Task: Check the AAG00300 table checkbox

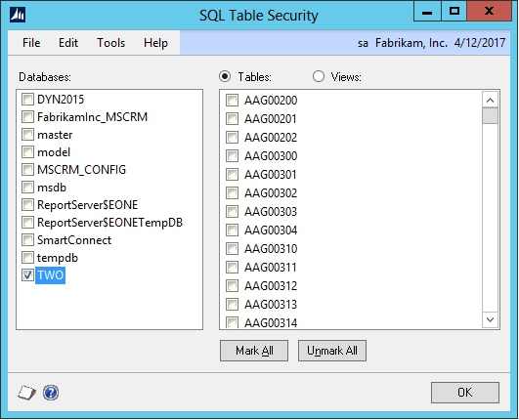Action: click(x=232, y=155)
